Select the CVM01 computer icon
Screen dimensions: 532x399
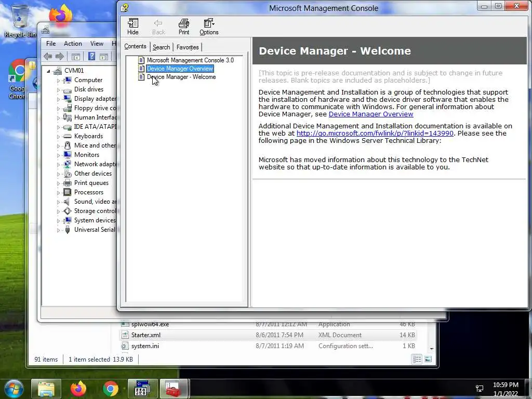[57, 70]
